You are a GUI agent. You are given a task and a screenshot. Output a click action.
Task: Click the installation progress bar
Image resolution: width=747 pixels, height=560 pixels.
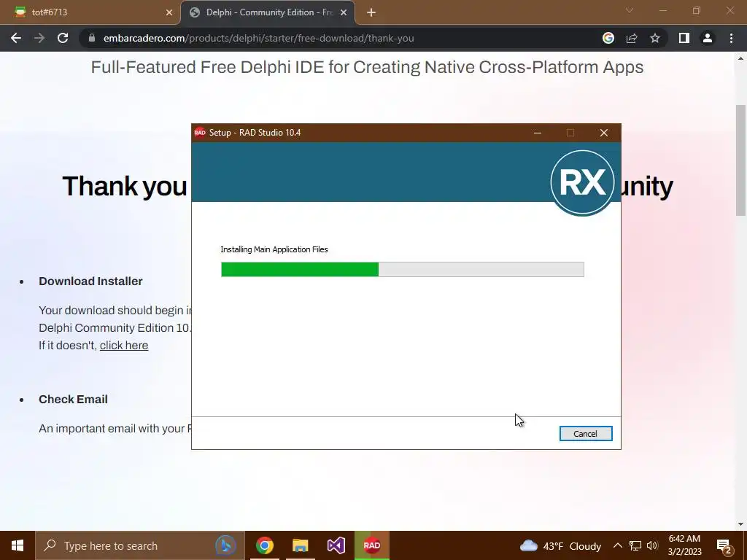[x=402, y=269]
